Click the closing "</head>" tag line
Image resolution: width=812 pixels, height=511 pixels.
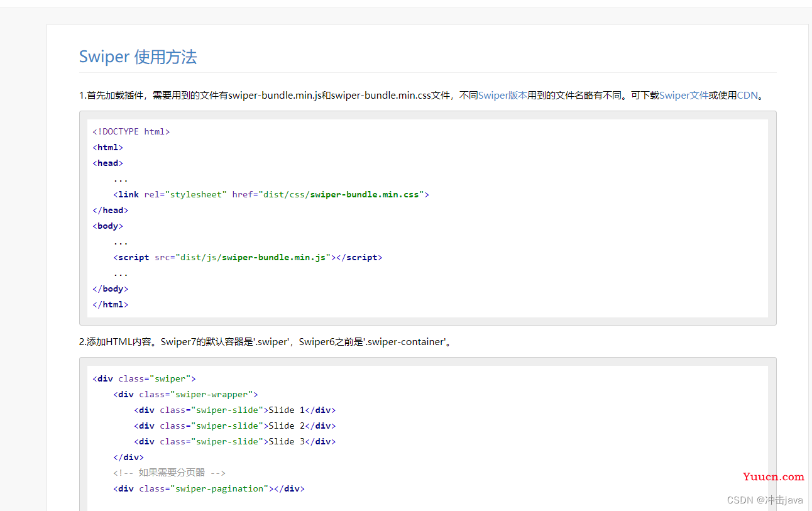coord(110,210)
